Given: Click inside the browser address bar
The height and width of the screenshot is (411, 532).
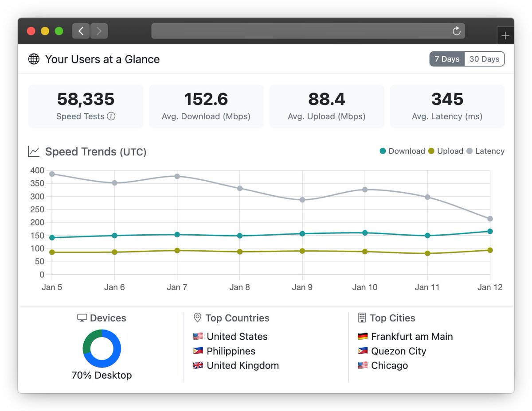Looking at the screenshot, I should [306, 31].
